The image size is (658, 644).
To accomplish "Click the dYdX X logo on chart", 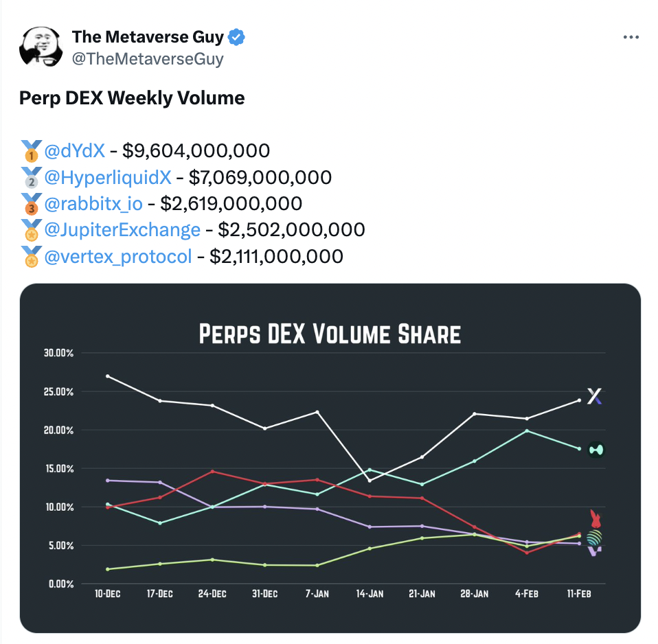I will (594, 396).
